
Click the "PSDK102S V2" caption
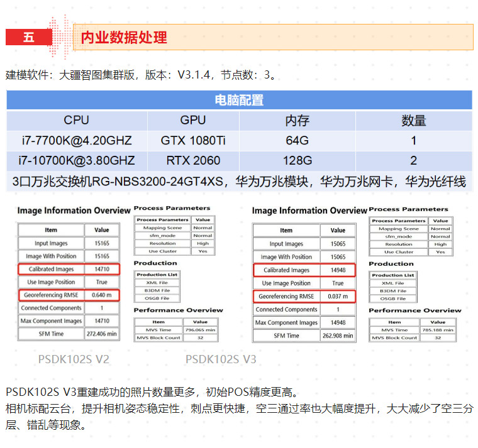(74, 359)
